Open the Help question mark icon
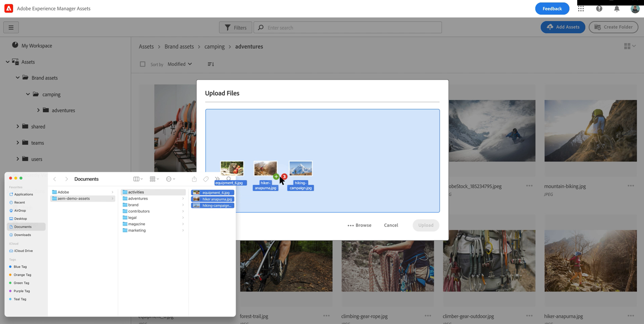 [x=599, y=8]
